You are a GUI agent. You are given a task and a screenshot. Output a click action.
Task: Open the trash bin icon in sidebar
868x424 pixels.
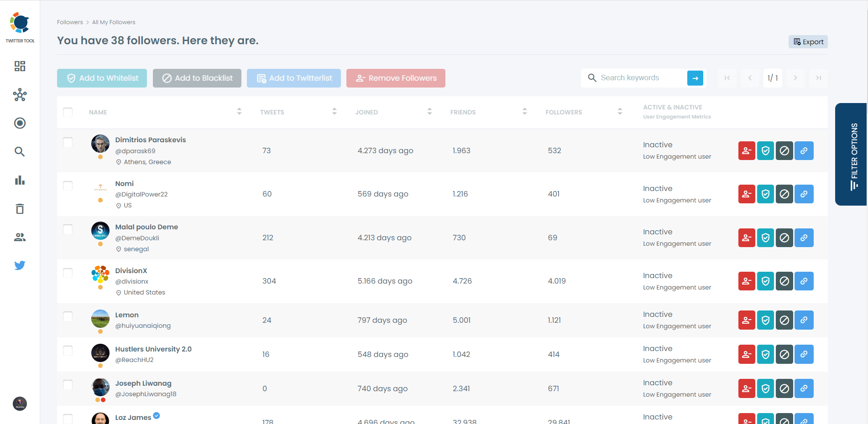click(20, 209)
